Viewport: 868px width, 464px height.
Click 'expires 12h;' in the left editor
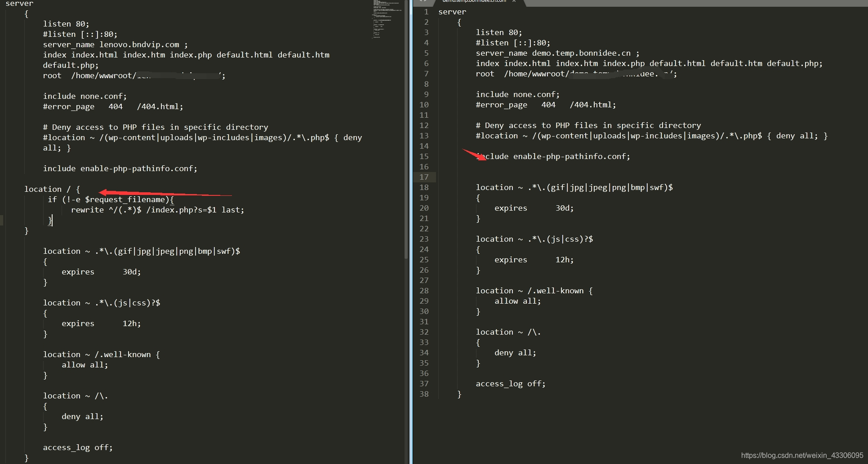tap(101, 323)
